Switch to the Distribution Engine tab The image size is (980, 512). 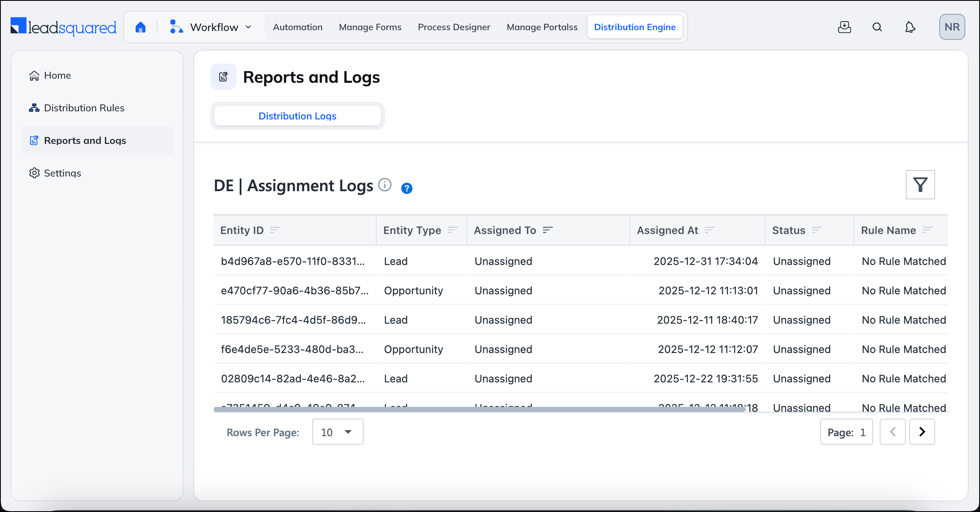click(635, 27)
